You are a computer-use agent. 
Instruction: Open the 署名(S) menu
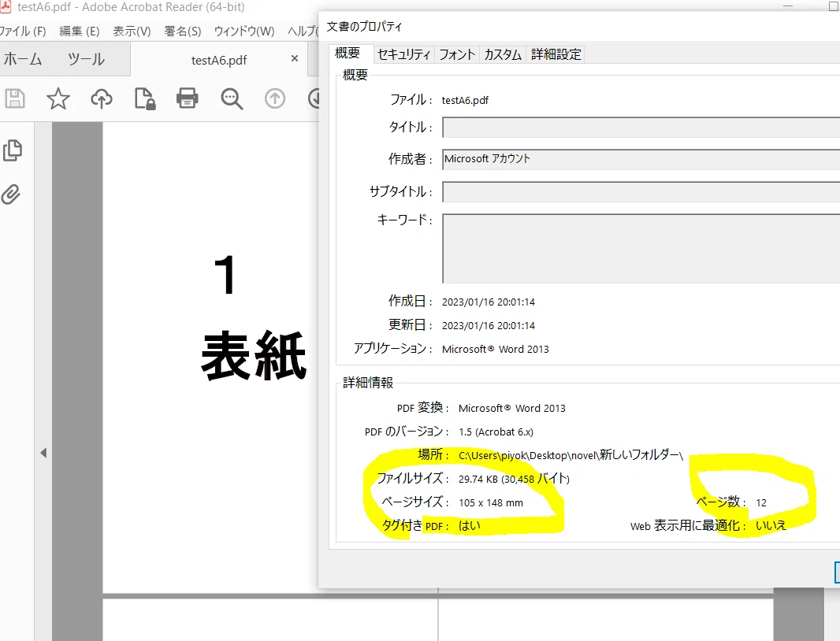[183, 31]
